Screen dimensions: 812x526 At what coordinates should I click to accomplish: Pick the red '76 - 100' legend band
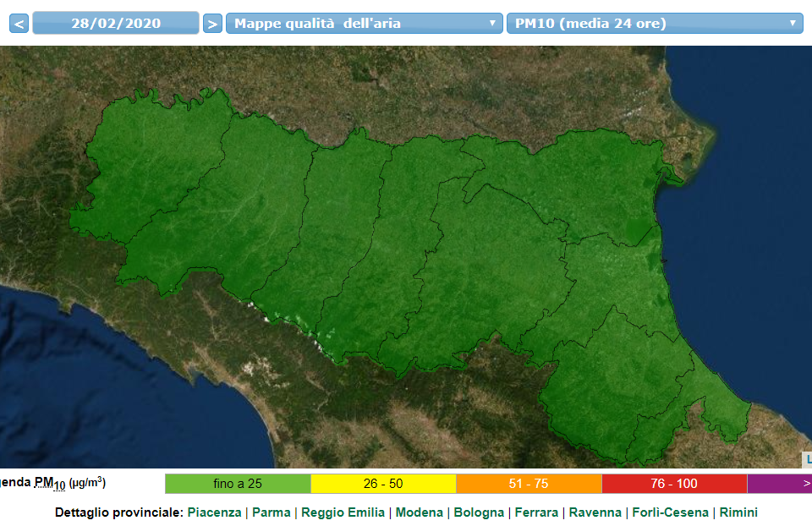coord(674,484)
